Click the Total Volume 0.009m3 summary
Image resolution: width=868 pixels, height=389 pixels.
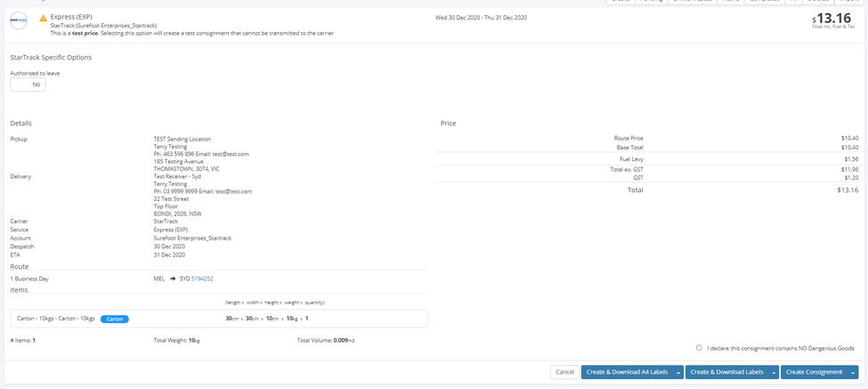(326, 341)
